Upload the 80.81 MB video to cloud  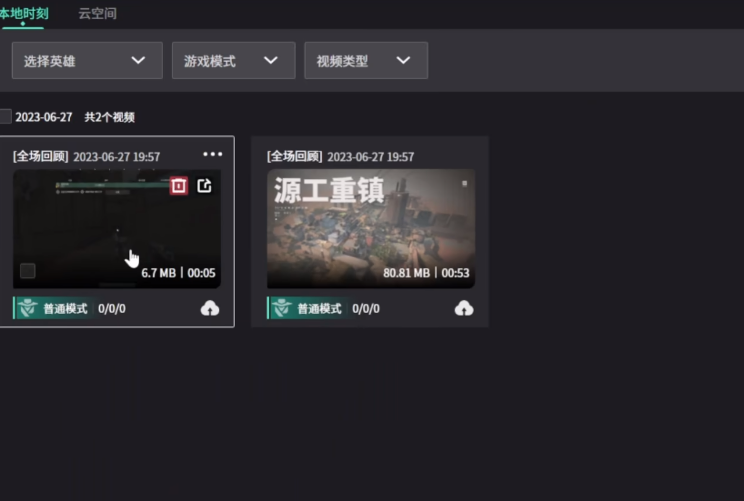[464, 308]
